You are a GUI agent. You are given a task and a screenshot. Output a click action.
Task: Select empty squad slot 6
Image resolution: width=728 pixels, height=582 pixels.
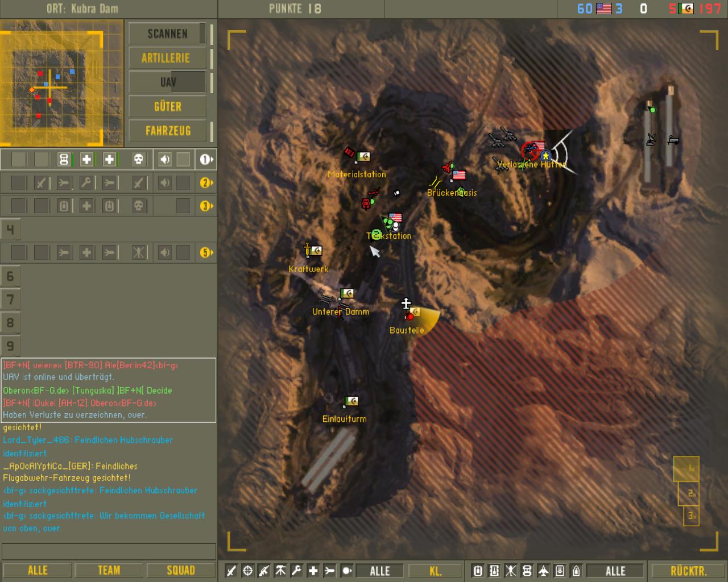(x=10, y=276)
